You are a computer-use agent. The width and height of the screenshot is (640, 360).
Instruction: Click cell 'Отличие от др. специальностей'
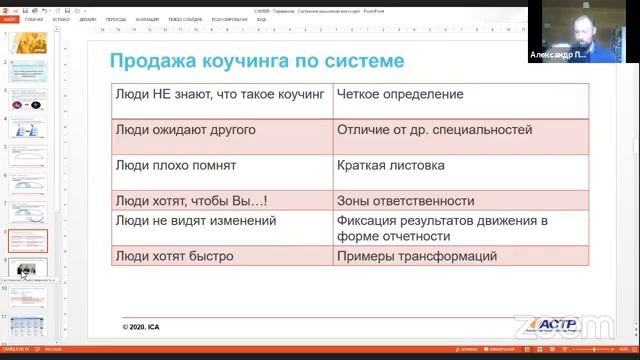pos(461,137)
